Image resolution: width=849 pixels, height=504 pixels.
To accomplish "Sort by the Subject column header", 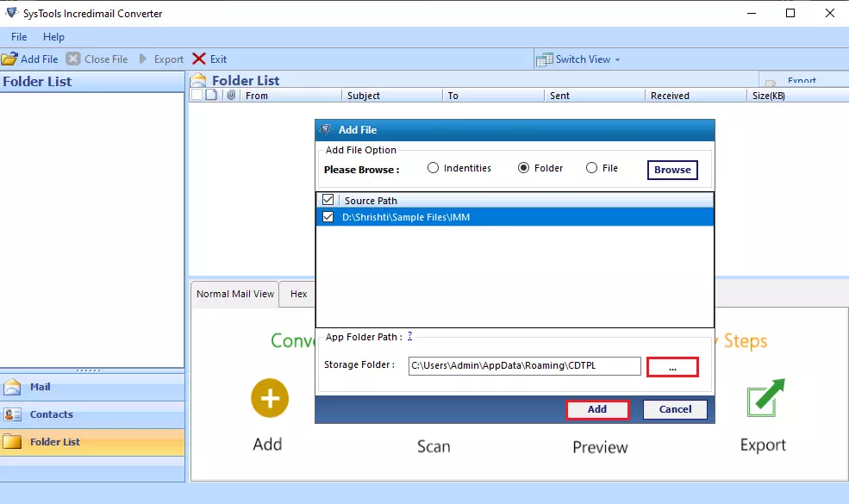I will click(x=392, y=96).
